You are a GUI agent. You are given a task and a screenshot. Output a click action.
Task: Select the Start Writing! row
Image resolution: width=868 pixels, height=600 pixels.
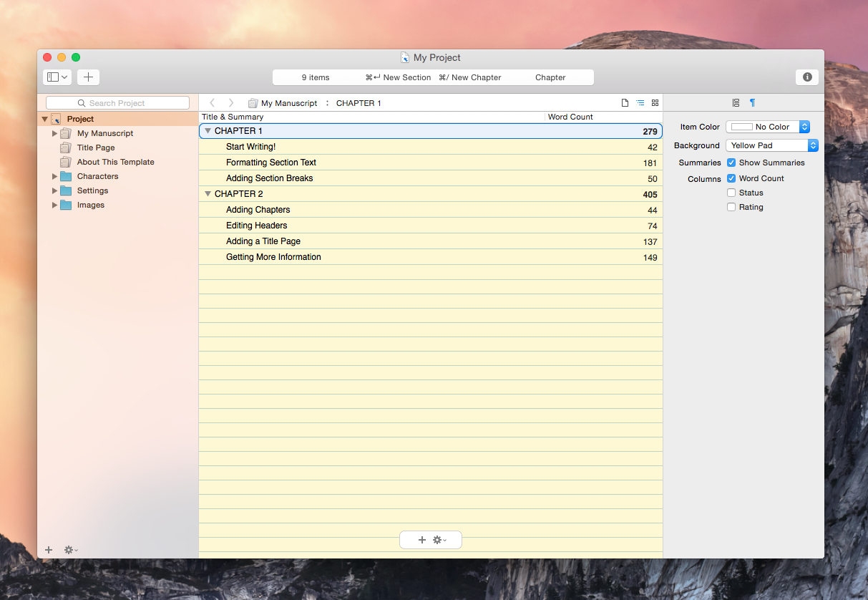[x=431, y=147]
